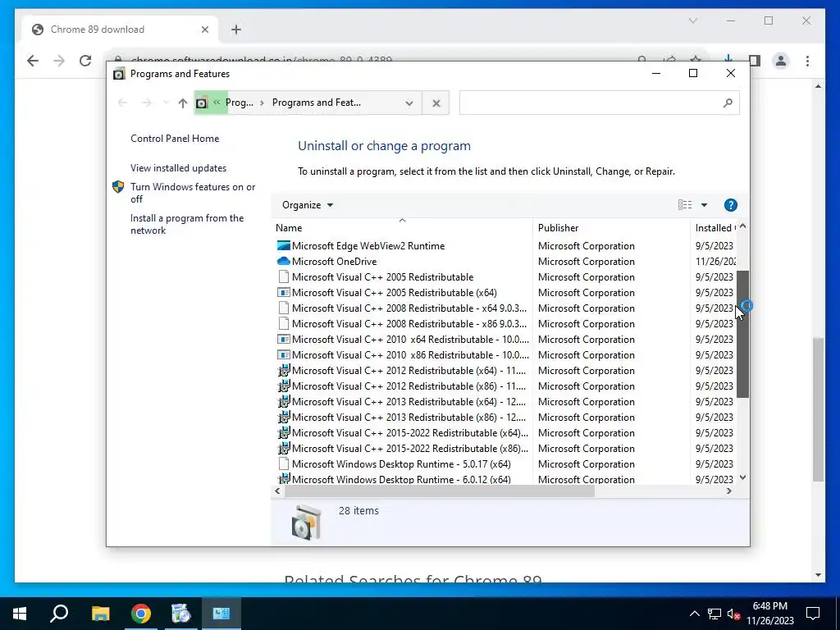Viewport: 840px width, 630px height.
Task: Open Control Panel Home link
Action: pyautogui.click(x=175, y=138)
